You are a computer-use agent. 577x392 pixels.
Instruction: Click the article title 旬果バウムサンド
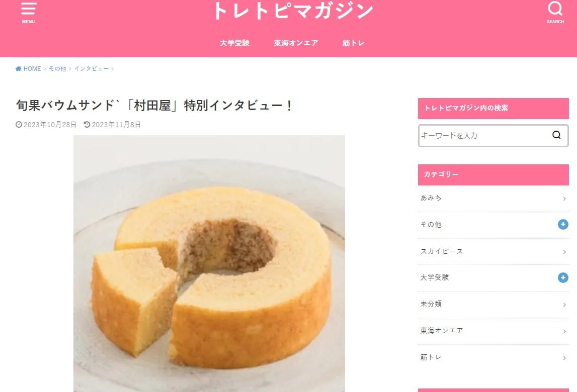tap(154, 106)
